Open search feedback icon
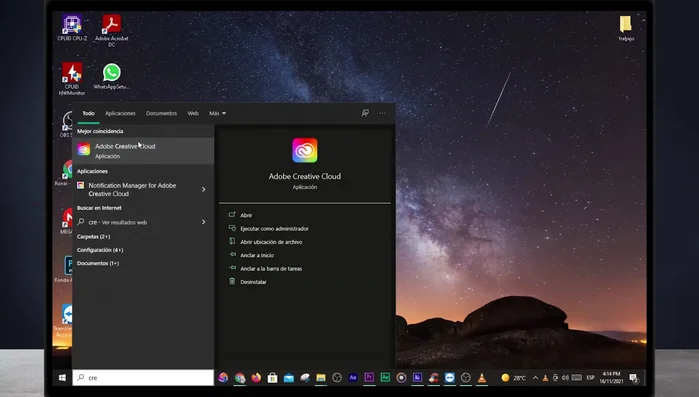The width and height of the screenshot is (699, 397). tap(365, 113)
